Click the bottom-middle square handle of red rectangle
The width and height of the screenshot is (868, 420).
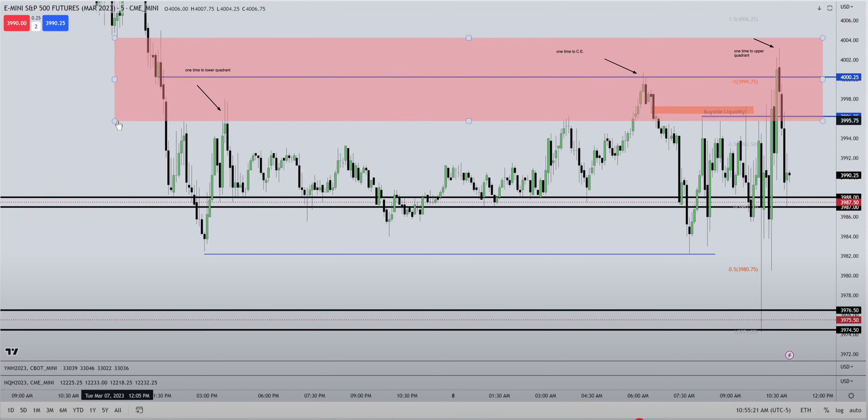click(469, 121)
